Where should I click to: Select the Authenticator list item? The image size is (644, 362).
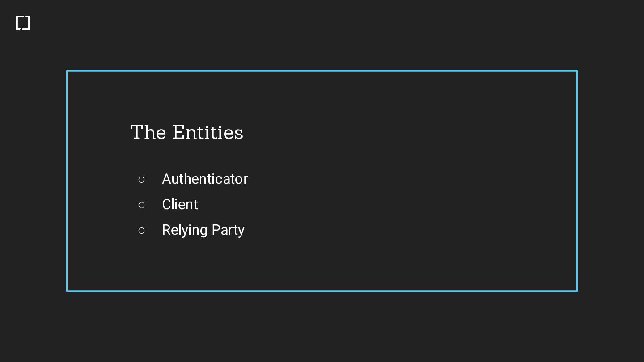[205, 179]
